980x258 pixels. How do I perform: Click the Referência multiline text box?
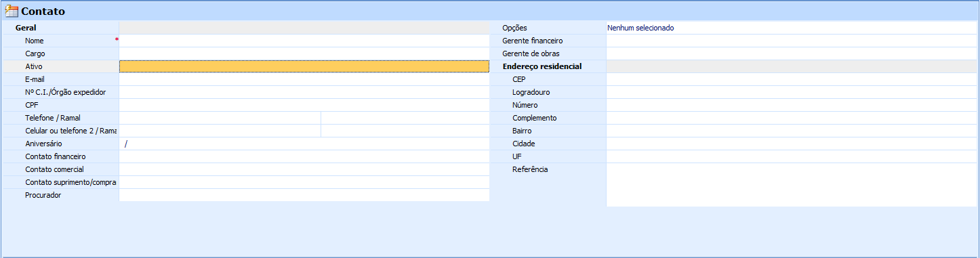coord(792,185)
